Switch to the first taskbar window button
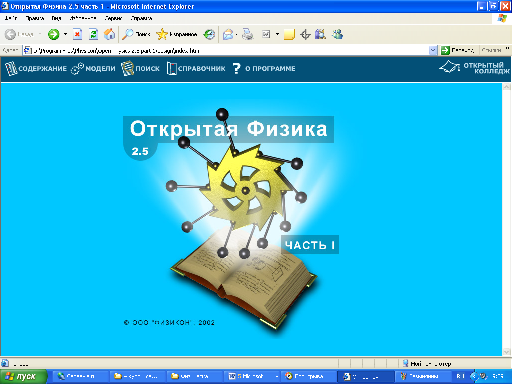Image resolution: width=512 pixels, height=384 pixels. pyautogui.click(x=80, y=376)
